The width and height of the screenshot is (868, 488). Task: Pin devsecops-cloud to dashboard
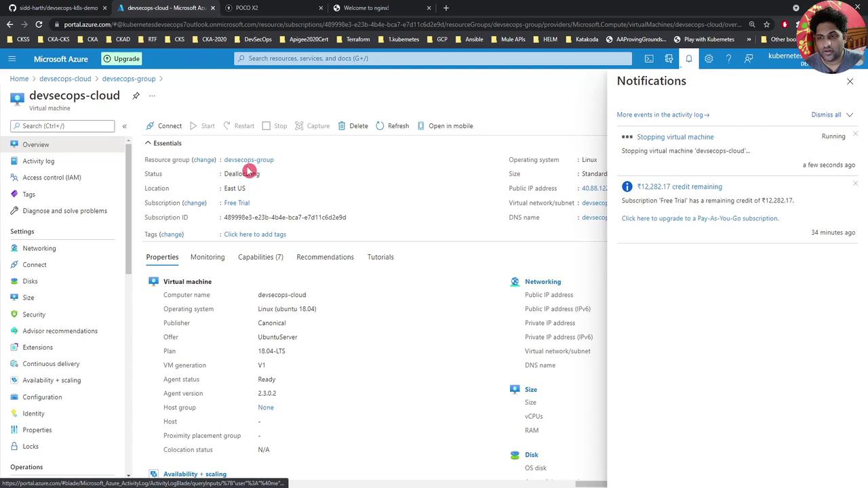tap(136, 96)
